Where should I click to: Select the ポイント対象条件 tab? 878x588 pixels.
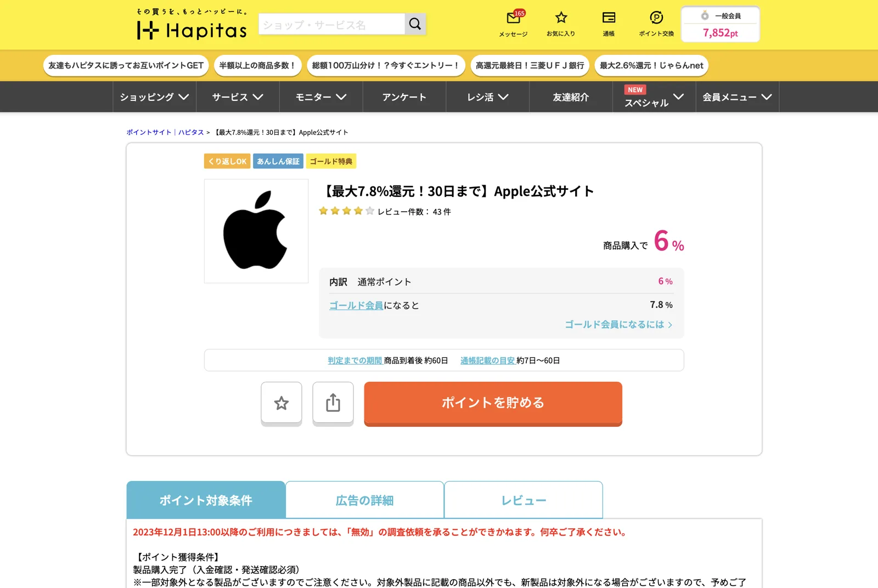pyautogui.click(x=206, y=500)
